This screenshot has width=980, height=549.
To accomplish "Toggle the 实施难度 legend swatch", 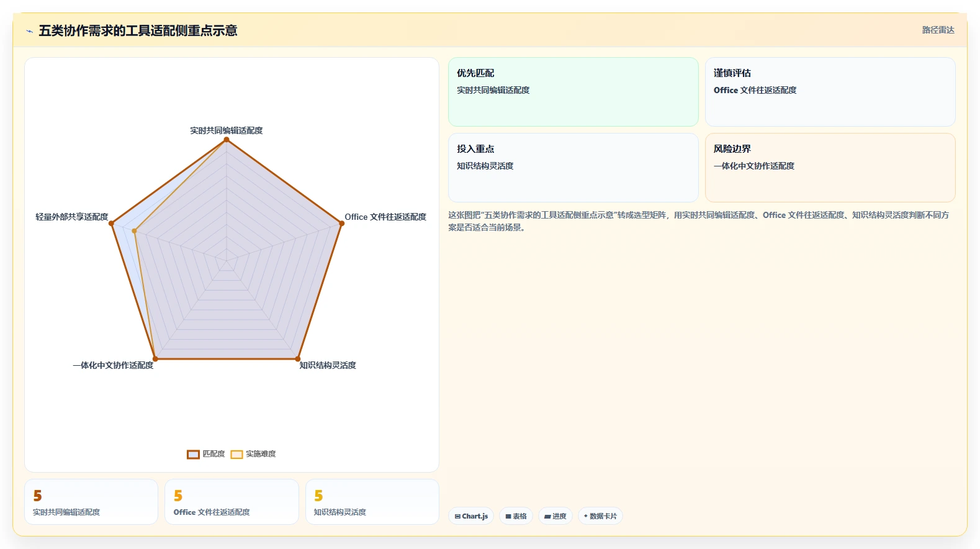I will click(236, 454).
